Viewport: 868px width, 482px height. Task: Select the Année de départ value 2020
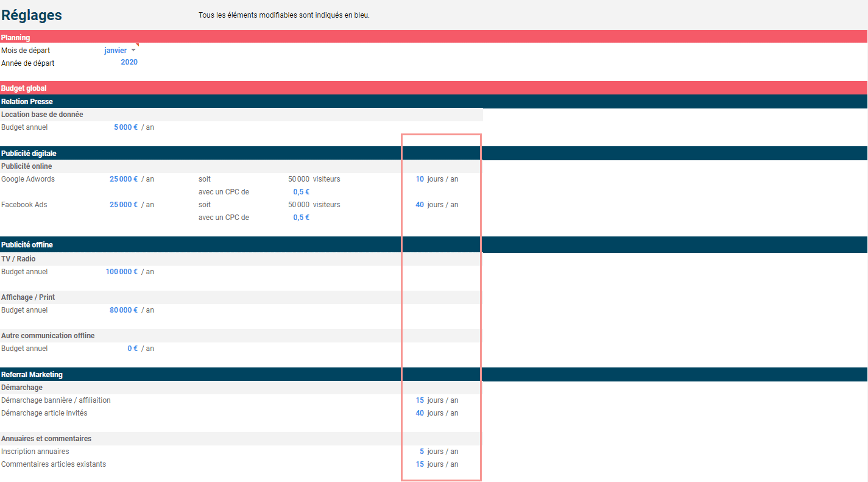tap(129, 62)
